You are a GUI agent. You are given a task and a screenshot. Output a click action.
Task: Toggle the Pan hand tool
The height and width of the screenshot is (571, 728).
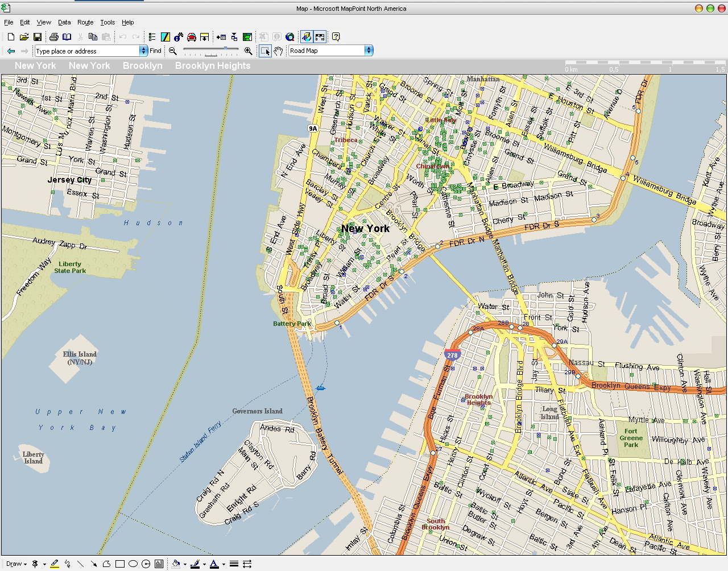tap(278, 51)
